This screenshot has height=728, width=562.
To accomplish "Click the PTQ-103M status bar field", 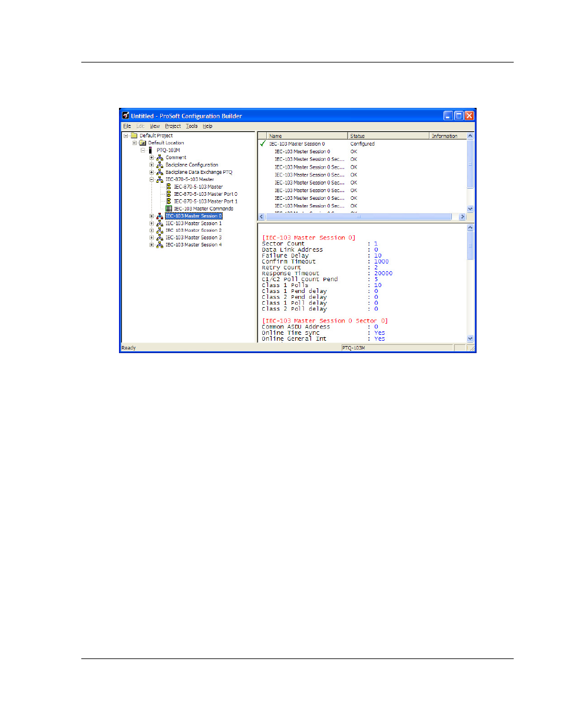I will click(398, 348).
